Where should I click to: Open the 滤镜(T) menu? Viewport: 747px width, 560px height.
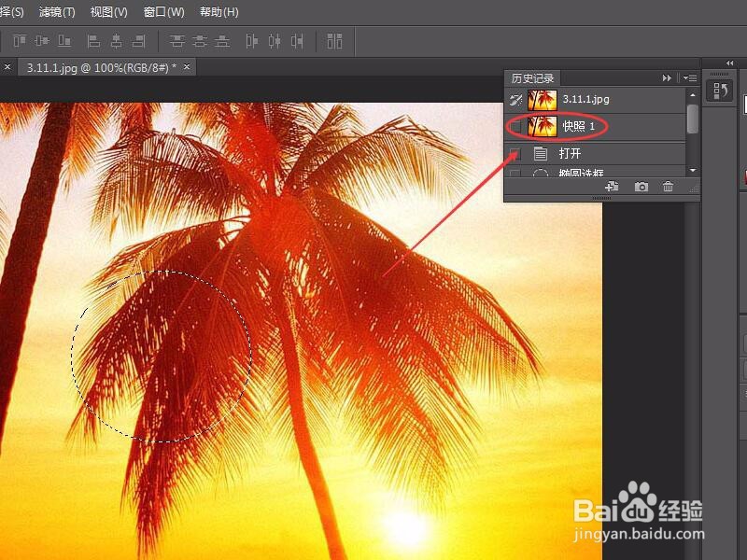(57, 12)
